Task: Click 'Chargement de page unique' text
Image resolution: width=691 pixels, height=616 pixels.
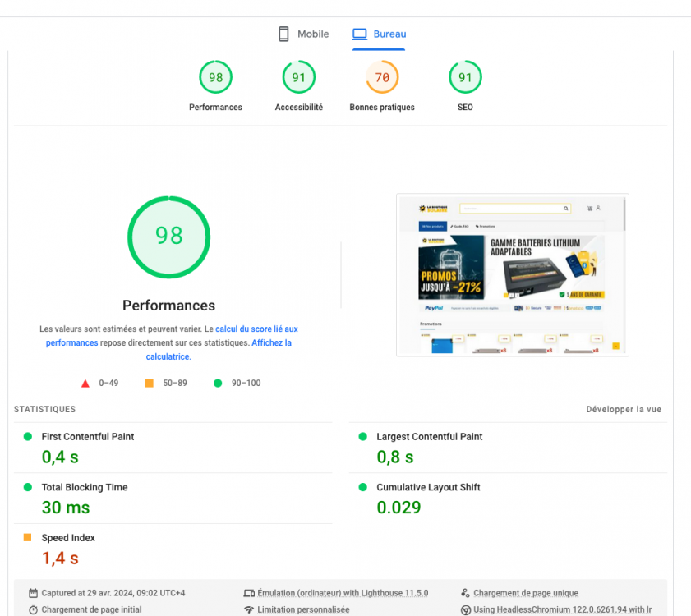Action: (526, 593)
